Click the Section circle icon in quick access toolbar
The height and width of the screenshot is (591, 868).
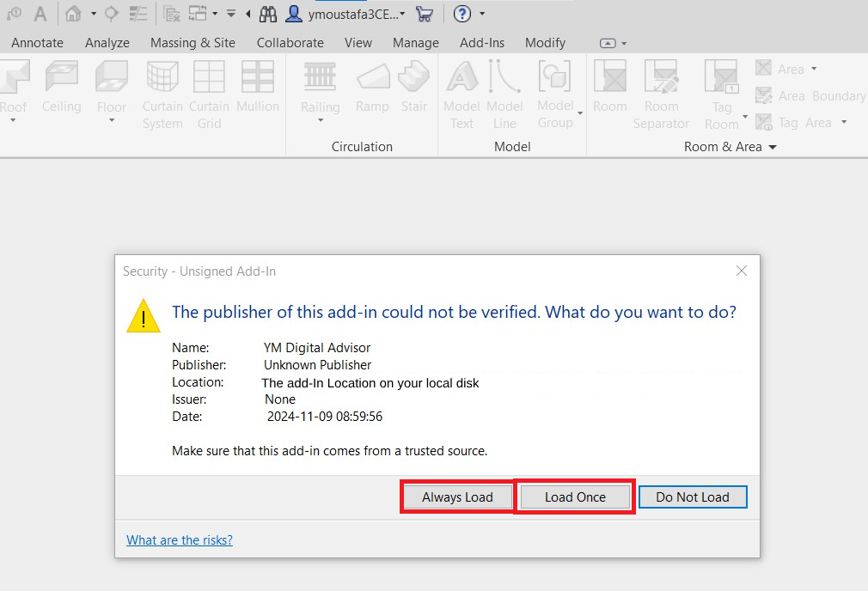click(111, 14)
